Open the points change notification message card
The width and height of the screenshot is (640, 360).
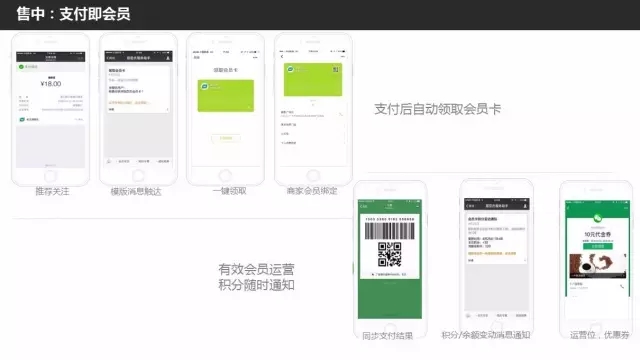coord(497,238)
